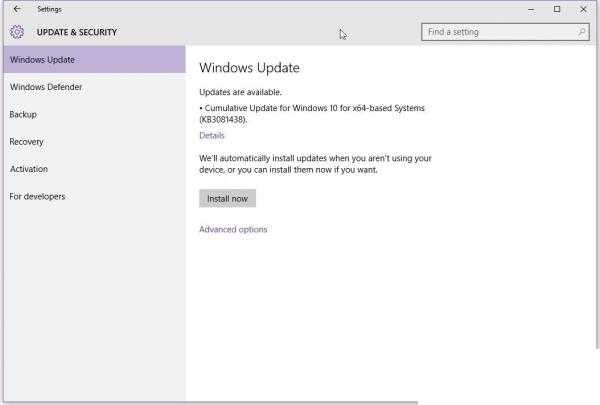Click 'We'll automatically install updates' paragraph
The height and width of the screenshot is (405, 600).
[315, 164]
